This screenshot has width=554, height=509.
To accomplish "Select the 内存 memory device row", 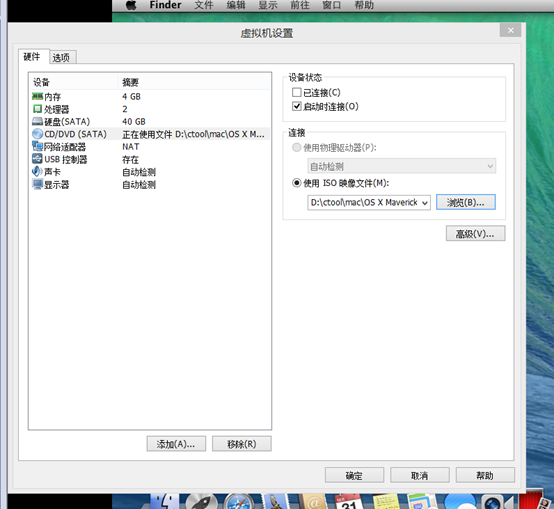I will (150, 96).
